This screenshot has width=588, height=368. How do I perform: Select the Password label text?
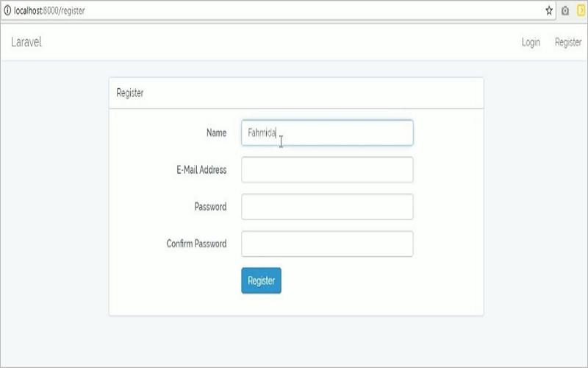point(210,207)
